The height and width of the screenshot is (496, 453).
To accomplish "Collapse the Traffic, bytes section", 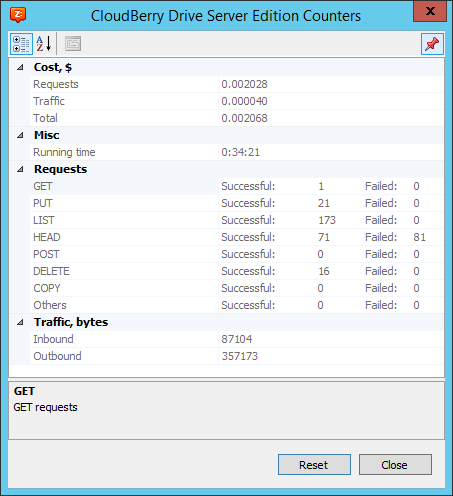I will (20, 322).
